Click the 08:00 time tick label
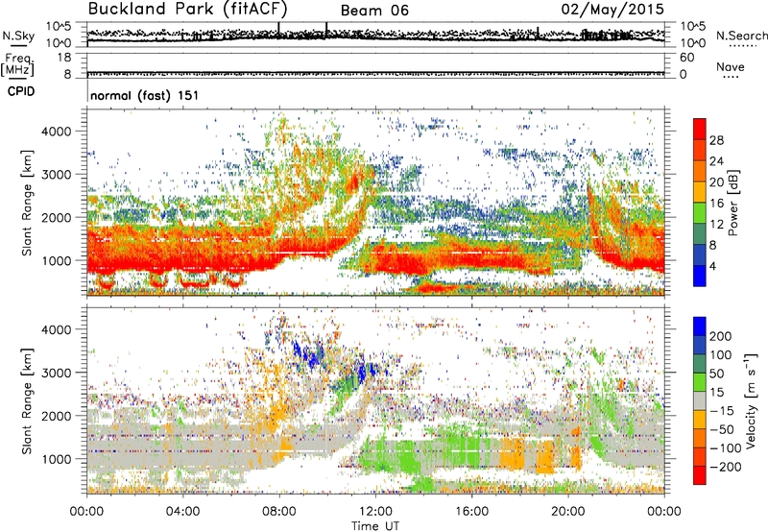Screen dimensions: 768x532 pyautogui.click(x=279, y=512)
